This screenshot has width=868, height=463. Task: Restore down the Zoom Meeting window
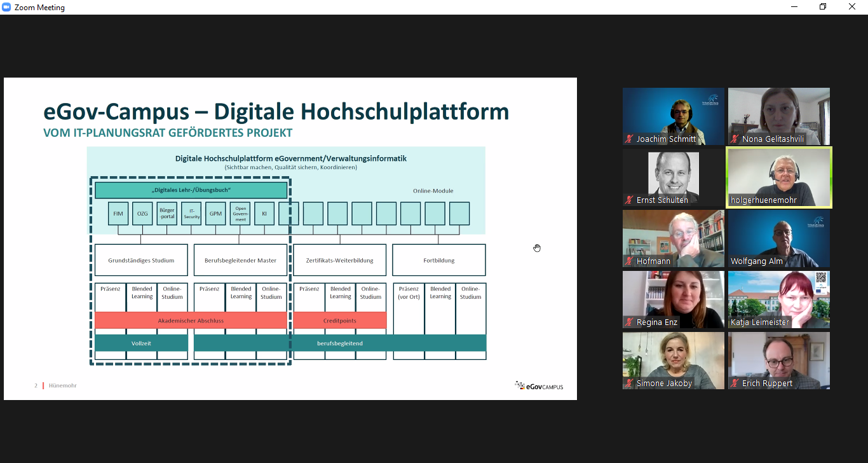pos(823,7)
